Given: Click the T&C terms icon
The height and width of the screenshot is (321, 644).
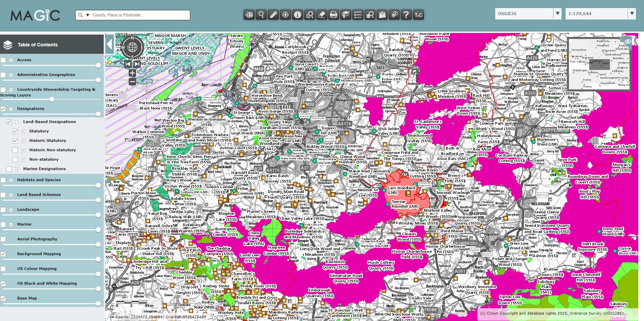Looking at the screenshot, I should point(418,15).
